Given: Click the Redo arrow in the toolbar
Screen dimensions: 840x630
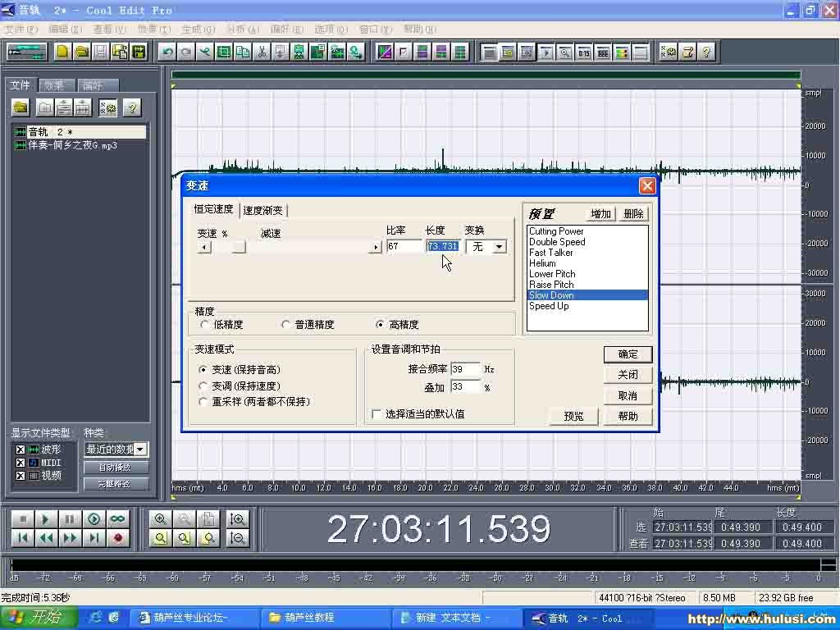Looking at the screenshot, I should [x=186, y=52].
